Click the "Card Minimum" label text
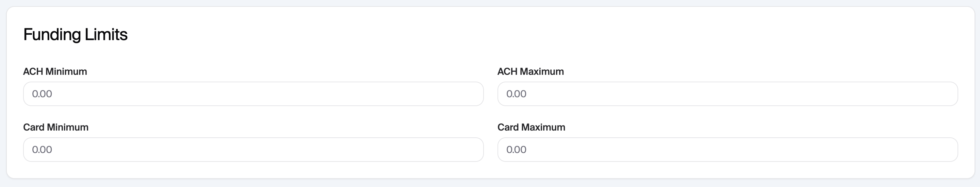 [x=55, y=127]
